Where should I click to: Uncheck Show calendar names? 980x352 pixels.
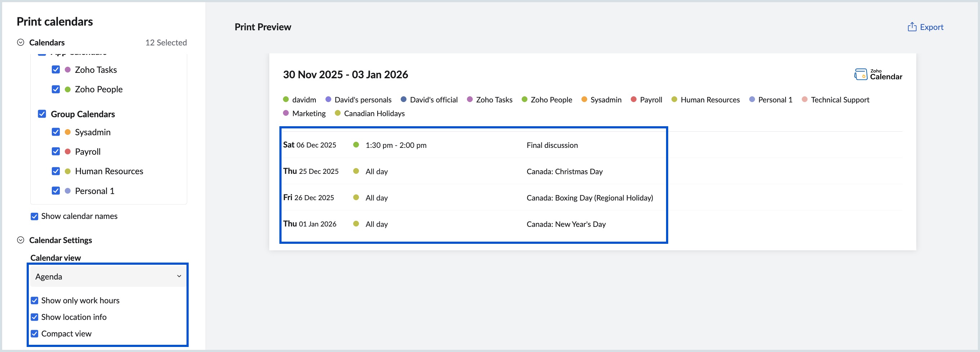click(34, 216)
